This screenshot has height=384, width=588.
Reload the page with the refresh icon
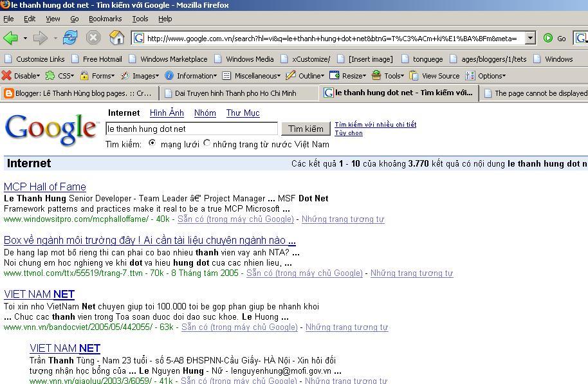(x=70, y=37)
